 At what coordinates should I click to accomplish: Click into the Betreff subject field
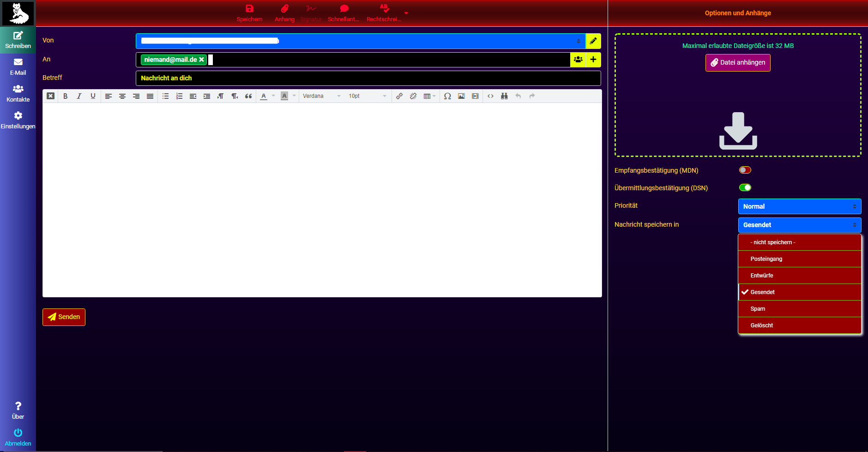(x=368, y=78)
